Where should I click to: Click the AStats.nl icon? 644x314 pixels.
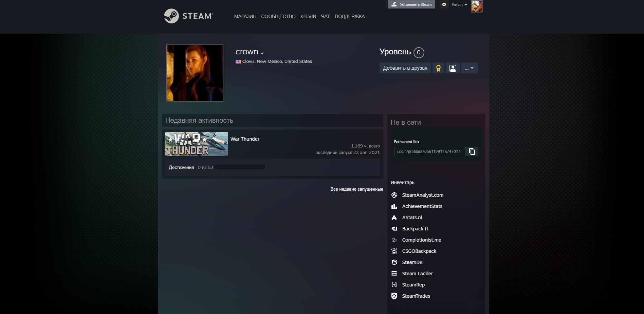pos(394,217)
